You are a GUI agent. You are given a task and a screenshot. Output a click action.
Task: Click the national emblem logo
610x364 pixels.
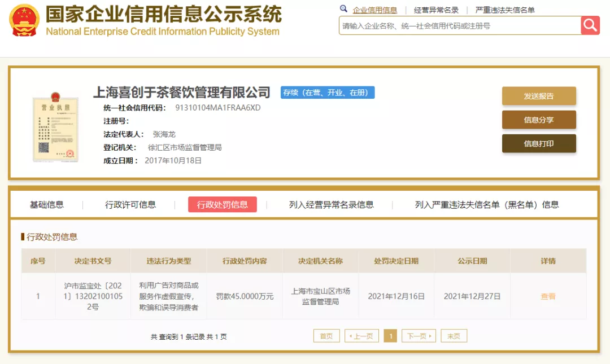coord(24,20)
